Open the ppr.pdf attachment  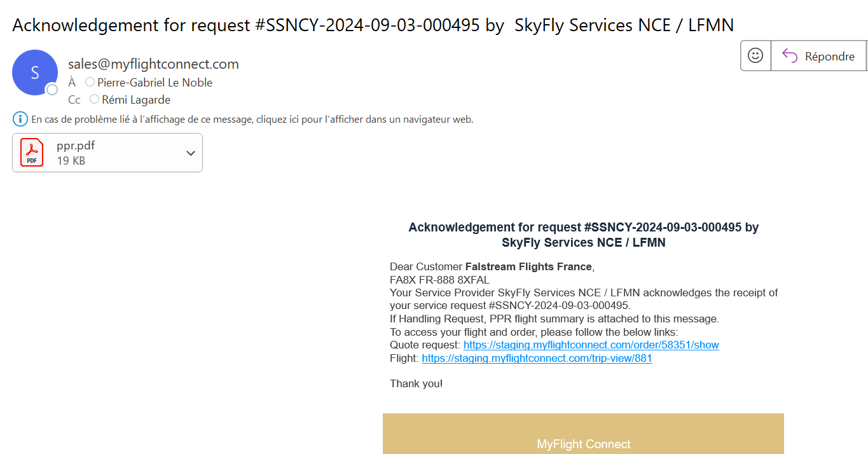[107, 153]
